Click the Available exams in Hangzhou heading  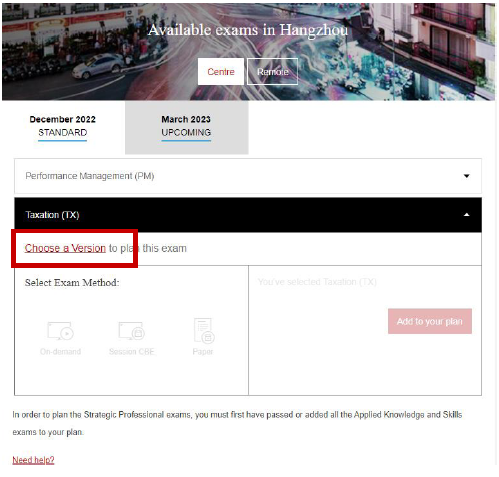click(x=248, y=30)
